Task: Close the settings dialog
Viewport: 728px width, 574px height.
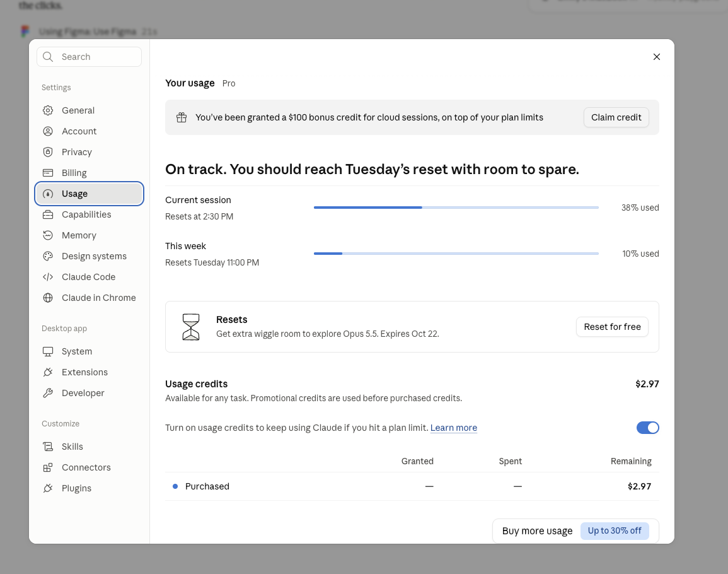Action: tap(657, 57)
